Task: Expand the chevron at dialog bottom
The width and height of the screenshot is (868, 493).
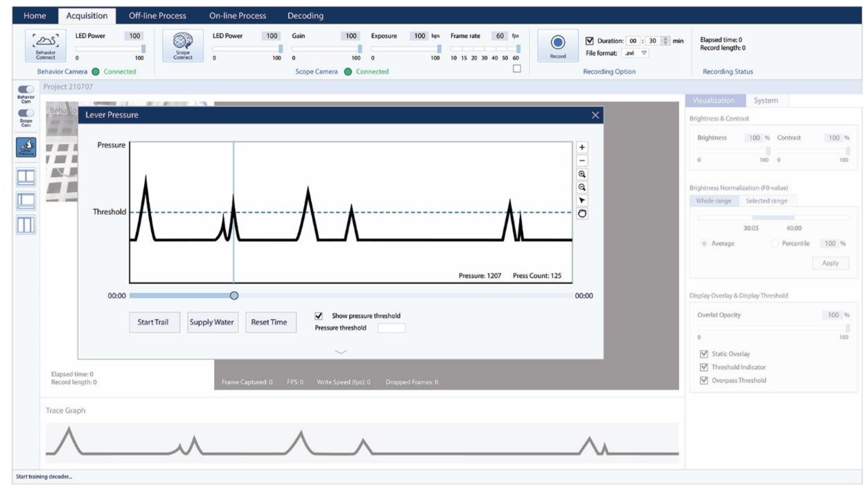Action: (x=340, y=352)
